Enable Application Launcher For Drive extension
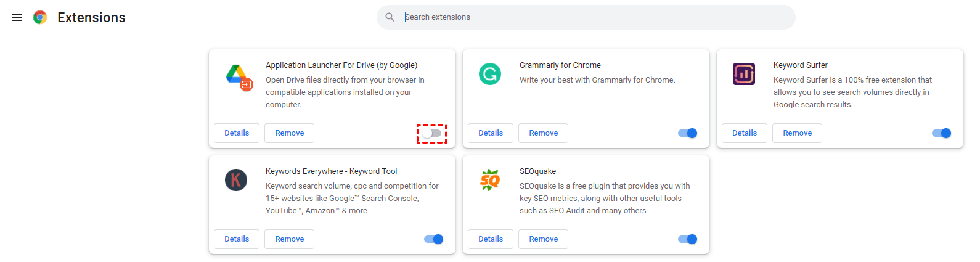Image resolution: width=980 pixels, height=262 pixels. pos(432,133)
